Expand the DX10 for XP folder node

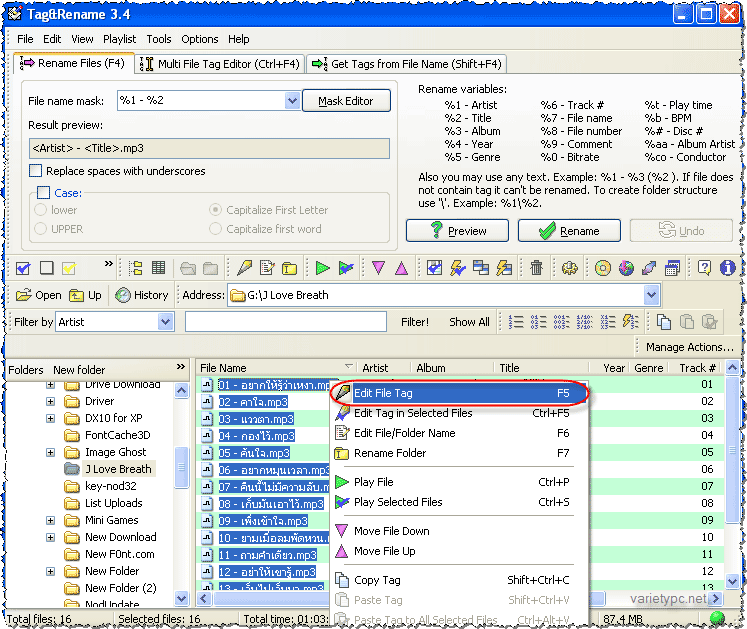click(50, 418)
